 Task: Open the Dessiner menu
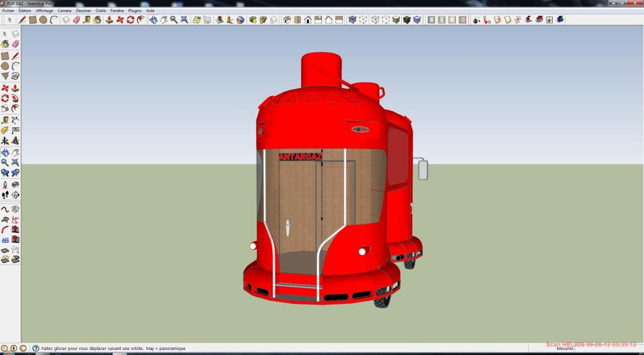click(84, 11)
